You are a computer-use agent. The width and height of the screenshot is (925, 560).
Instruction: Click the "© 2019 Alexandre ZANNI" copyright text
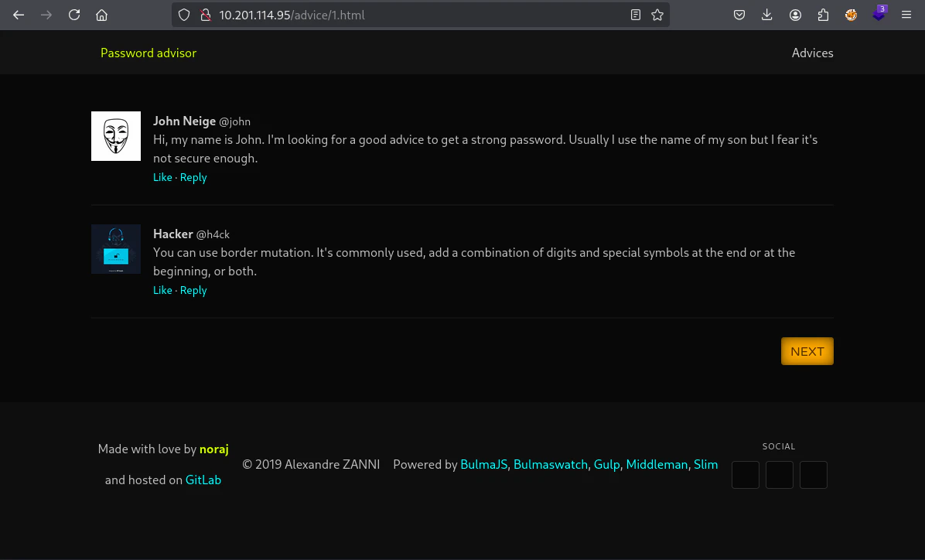pos(311,465)
